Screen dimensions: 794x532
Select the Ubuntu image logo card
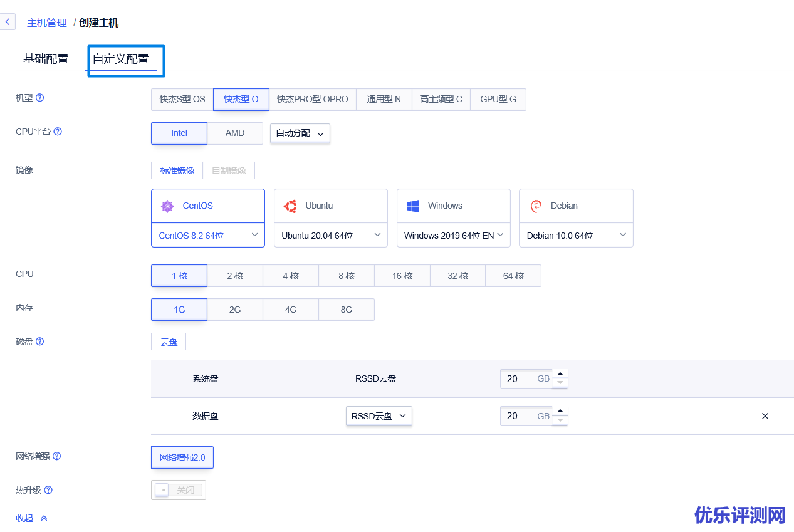[330, 206]
